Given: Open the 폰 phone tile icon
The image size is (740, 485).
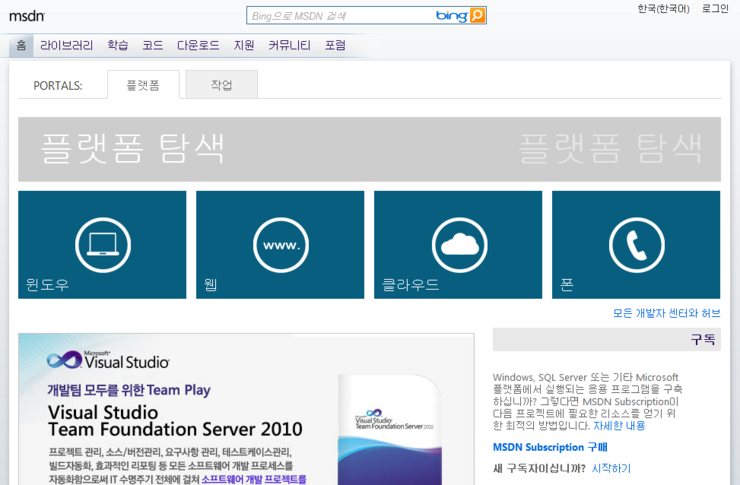Looking at the screenshot, I should click(637, 244).
